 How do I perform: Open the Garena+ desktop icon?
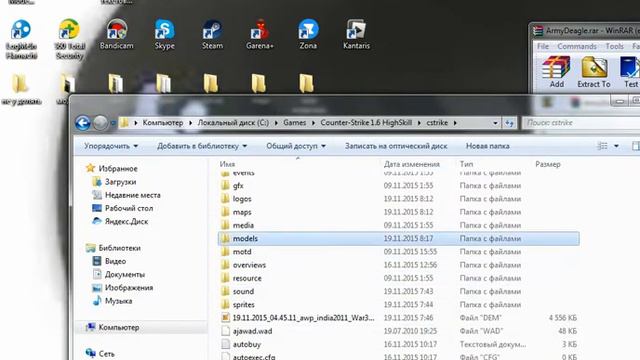click(260, 35)
